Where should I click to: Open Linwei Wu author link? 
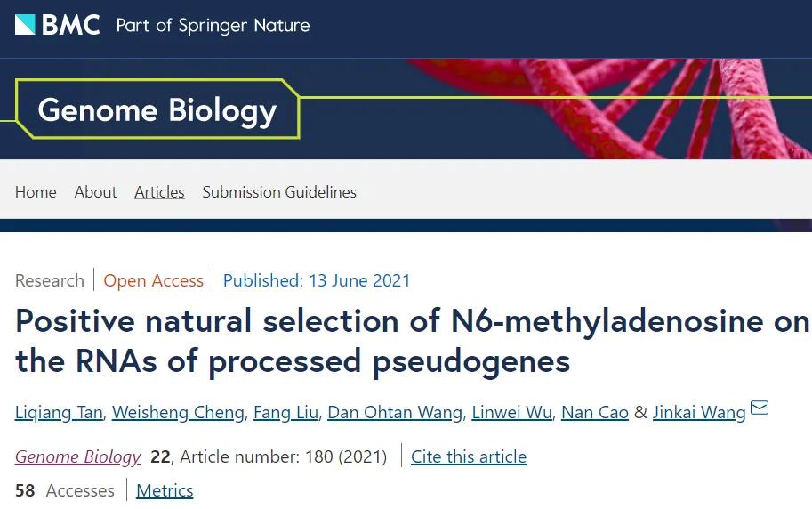click(513, 412)
